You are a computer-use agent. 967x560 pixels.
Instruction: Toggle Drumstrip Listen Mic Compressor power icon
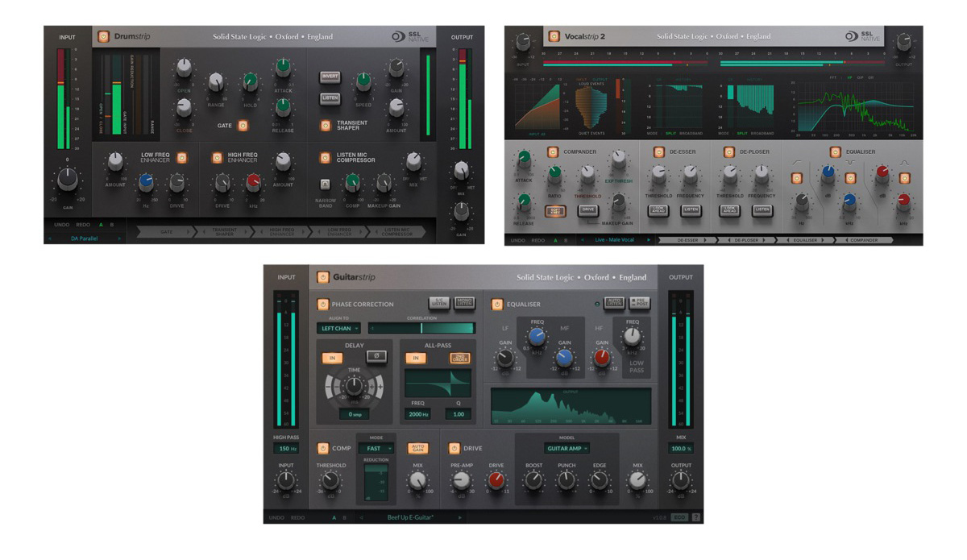point(326,158)
